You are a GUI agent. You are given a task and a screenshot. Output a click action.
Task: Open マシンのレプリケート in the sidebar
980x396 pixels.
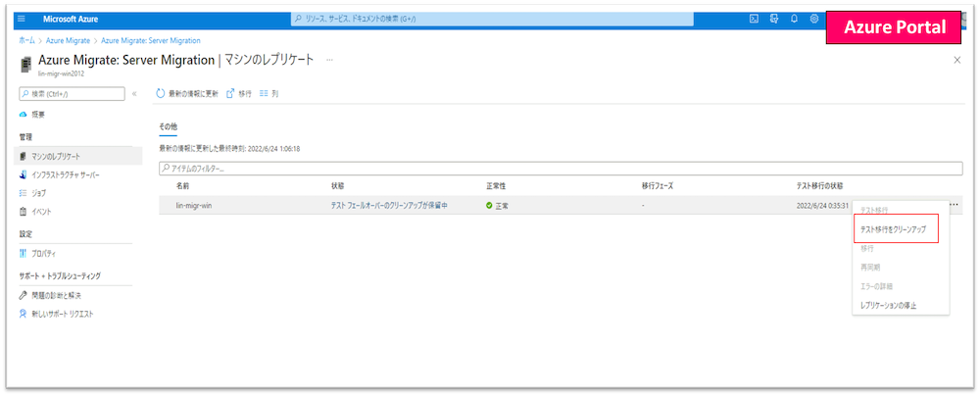56,157
